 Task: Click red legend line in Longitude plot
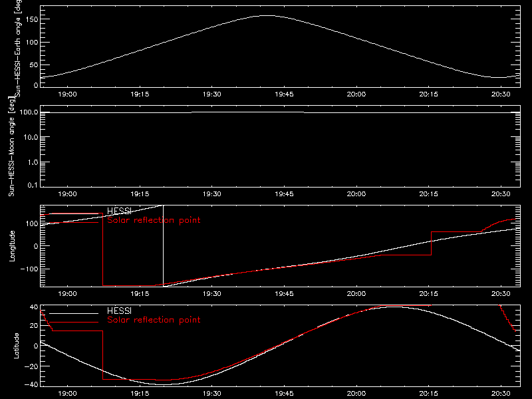coord(74,223)
